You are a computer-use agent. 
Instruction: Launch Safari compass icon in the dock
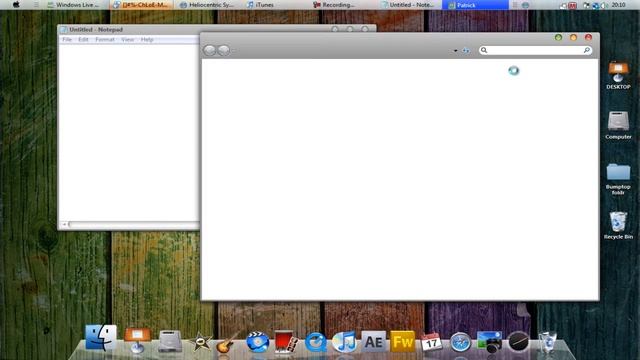tap(460, 342)
